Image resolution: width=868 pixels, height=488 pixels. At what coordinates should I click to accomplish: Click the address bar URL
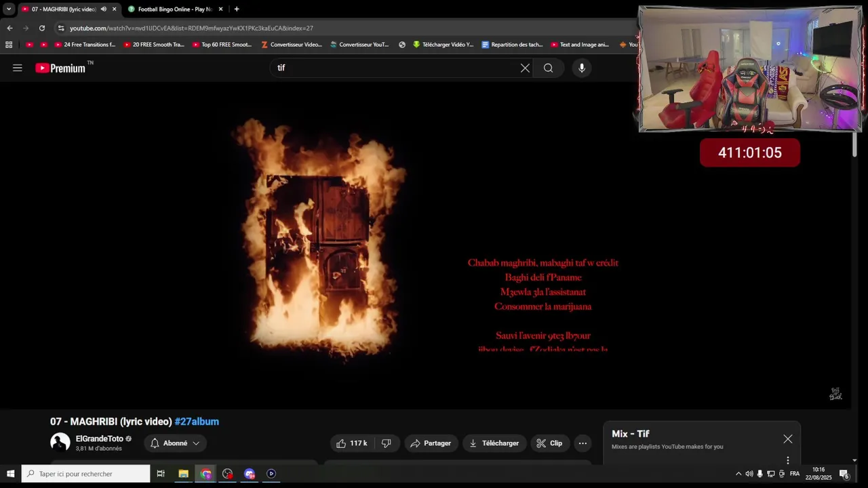191,28
